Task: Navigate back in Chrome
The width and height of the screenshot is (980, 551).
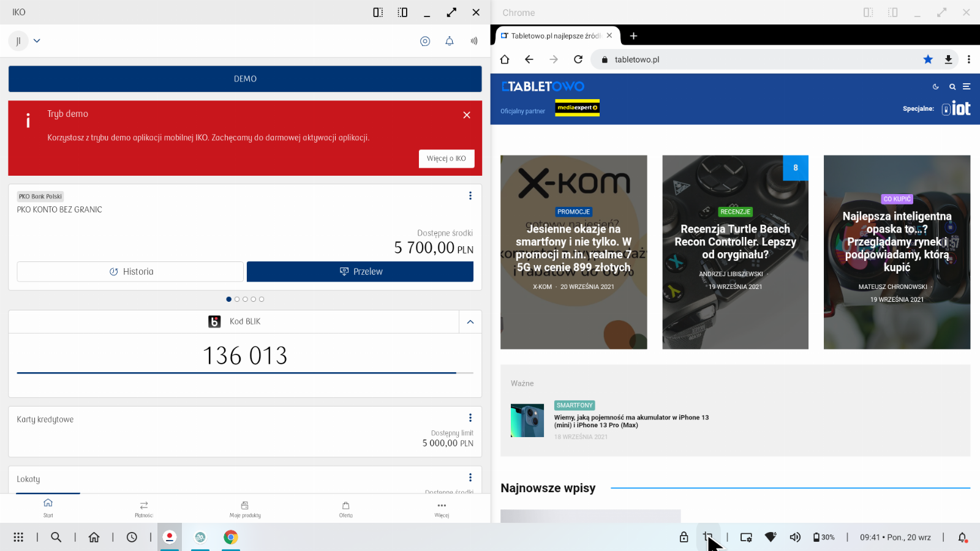Action: [x=529, y=59]
